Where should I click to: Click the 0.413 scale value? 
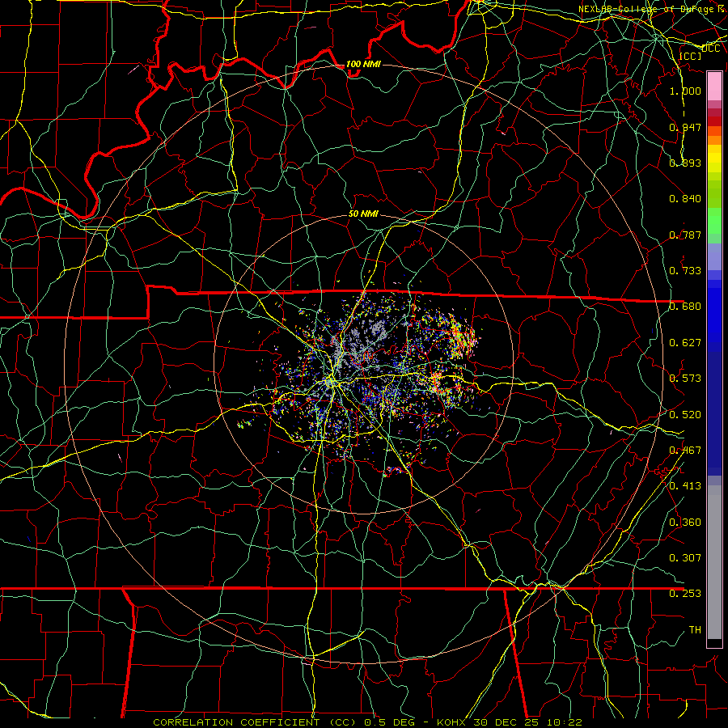685,486
